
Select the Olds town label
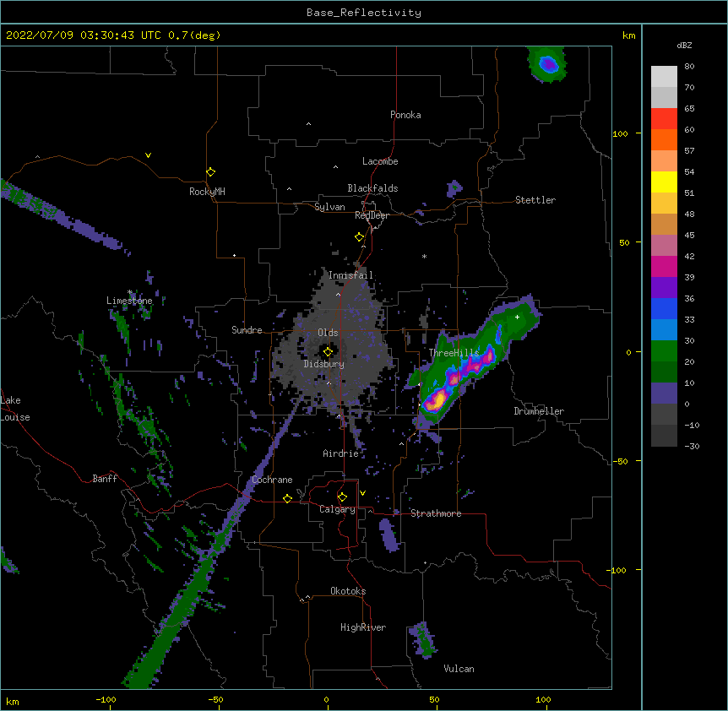[x=328, y=333]
